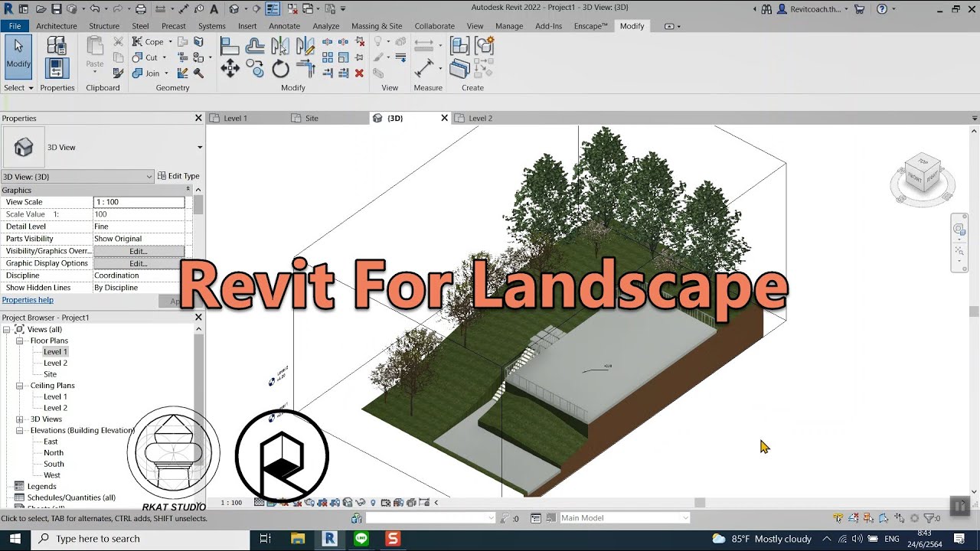Screen dimensions: 980x551
Task: Open Type Properties from the ribbon
Action: point(57,46)
